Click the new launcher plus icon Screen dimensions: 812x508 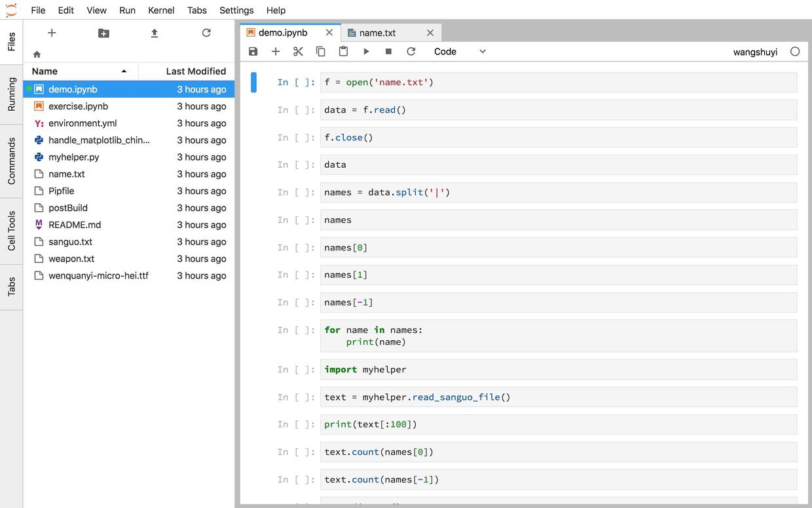[x=52, y=33]
